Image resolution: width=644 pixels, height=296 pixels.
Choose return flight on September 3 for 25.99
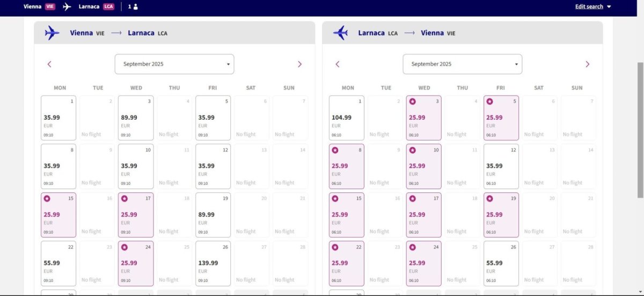[x=423, y=118]
